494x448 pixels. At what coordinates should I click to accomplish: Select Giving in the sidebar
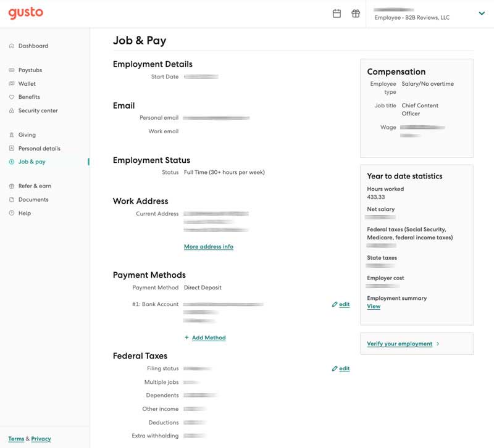click(25, 135)
